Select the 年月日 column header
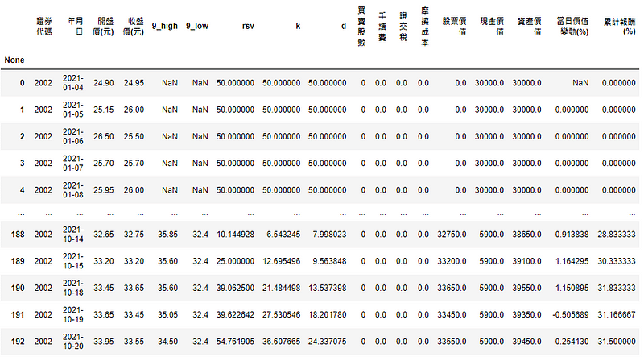644x357 pixels. (73, 26)
